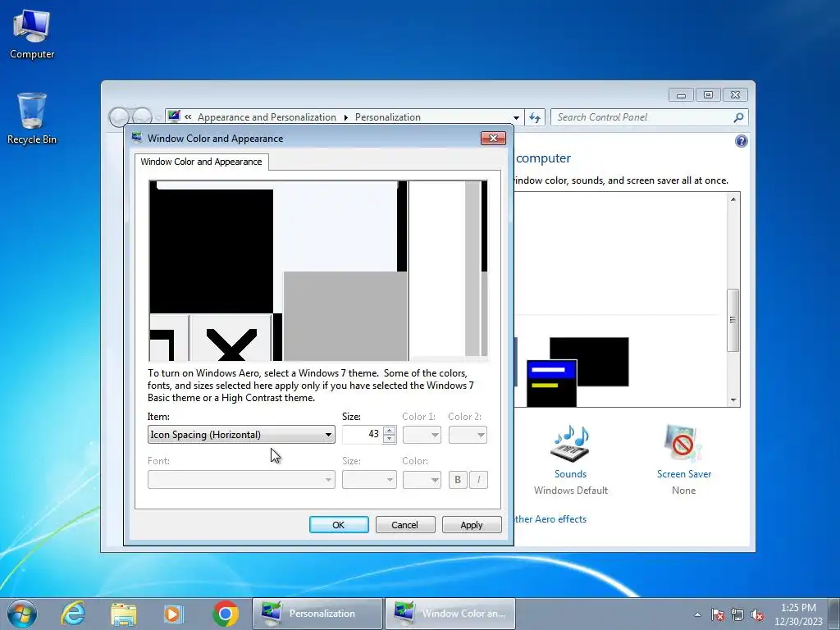Open the Sounds settings icon

[570, 443]
